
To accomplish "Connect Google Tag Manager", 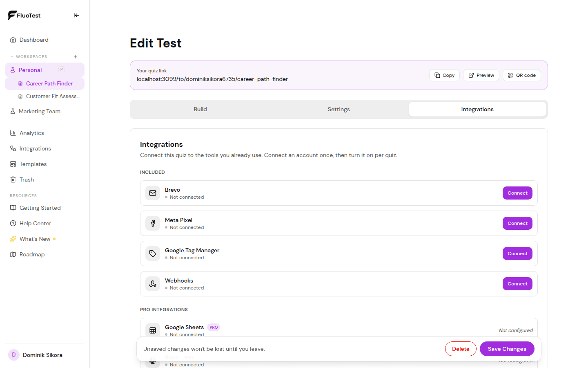I will 517,254.
